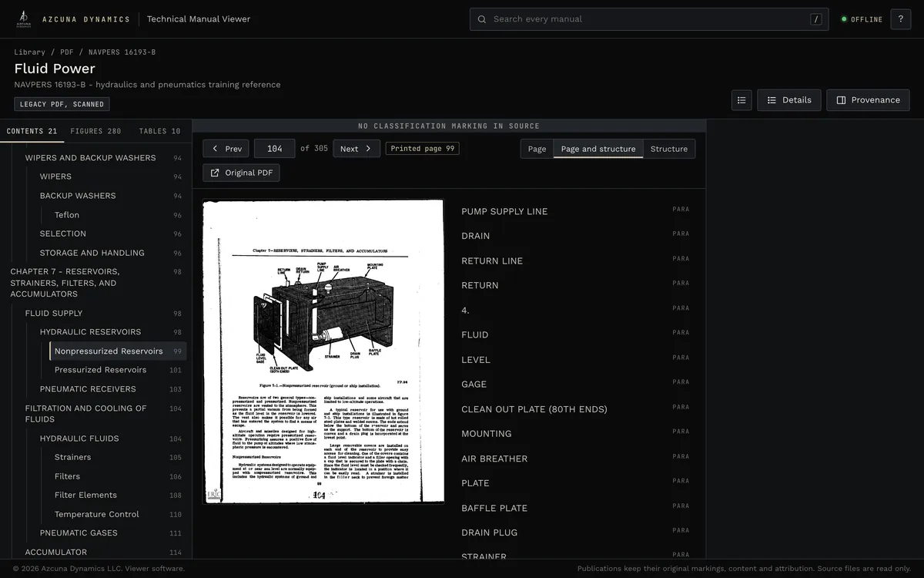Screen dimensions: 924x578
Task: Select the BACKUP WASHERS contents entry
Action: (110, 196)
